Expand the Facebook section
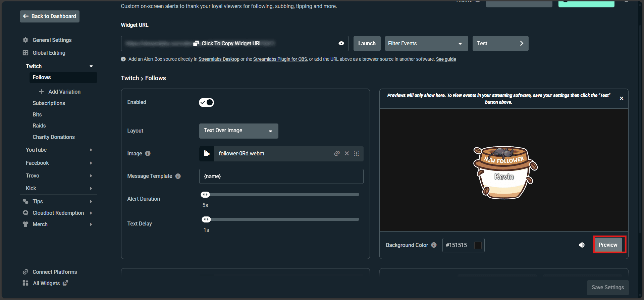This screenshot has width=644, height=300. [x=91, y=163]
